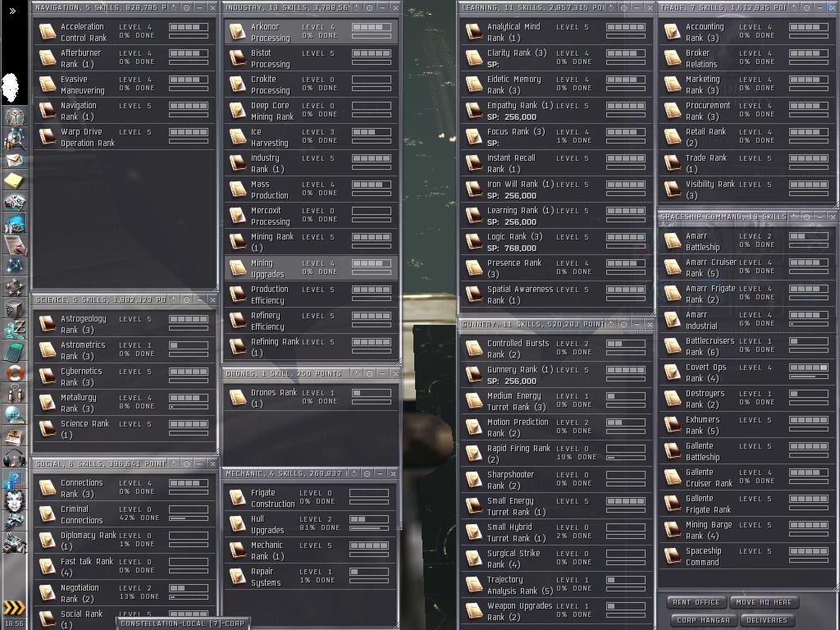Image resolution: width=840 pixels, height=630 pixels.
Task: Select the Astrometrics skill row
Action: [x=124, y=350]
